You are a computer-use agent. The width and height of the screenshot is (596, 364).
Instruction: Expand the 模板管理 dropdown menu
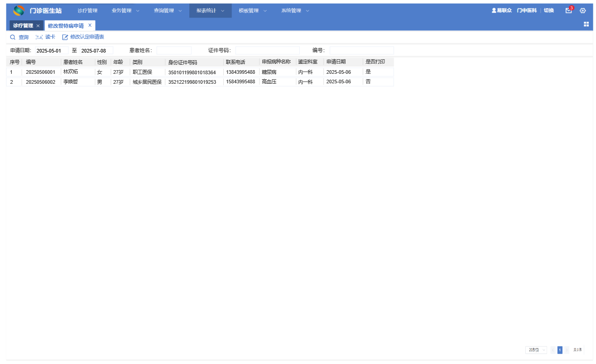[x=253, y=10]
